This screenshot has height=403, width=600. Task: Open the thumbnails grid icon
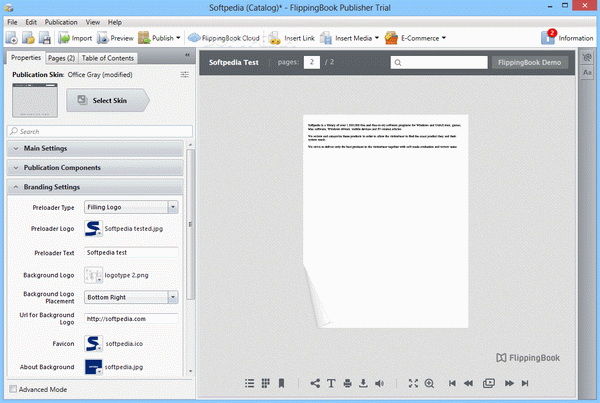[266, 383]
